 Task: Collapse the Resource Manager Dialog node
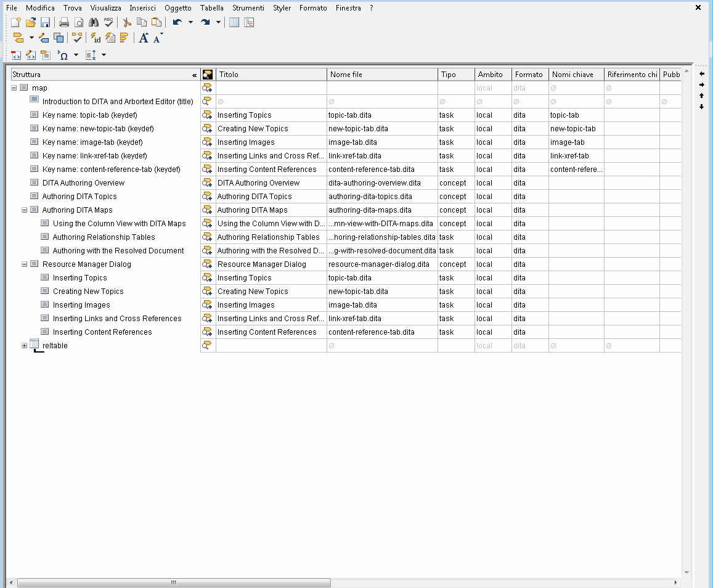coord(25,264)
